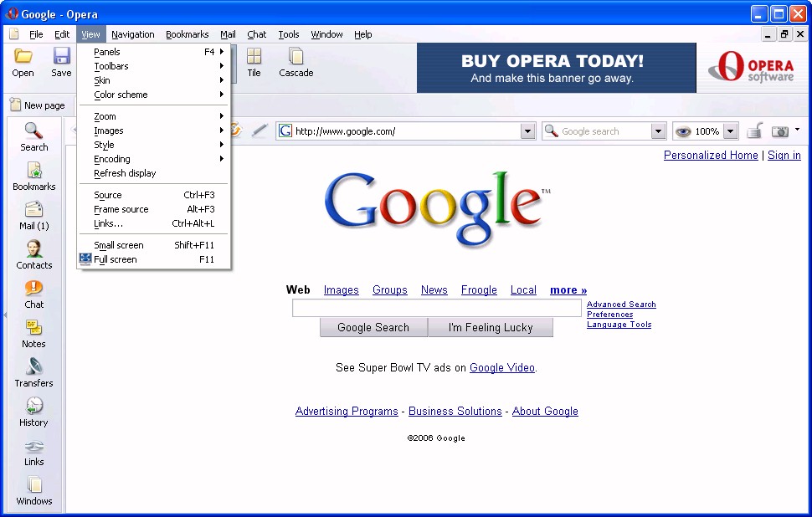
Task: Click the Google Video link
Action: pos(501,367)
